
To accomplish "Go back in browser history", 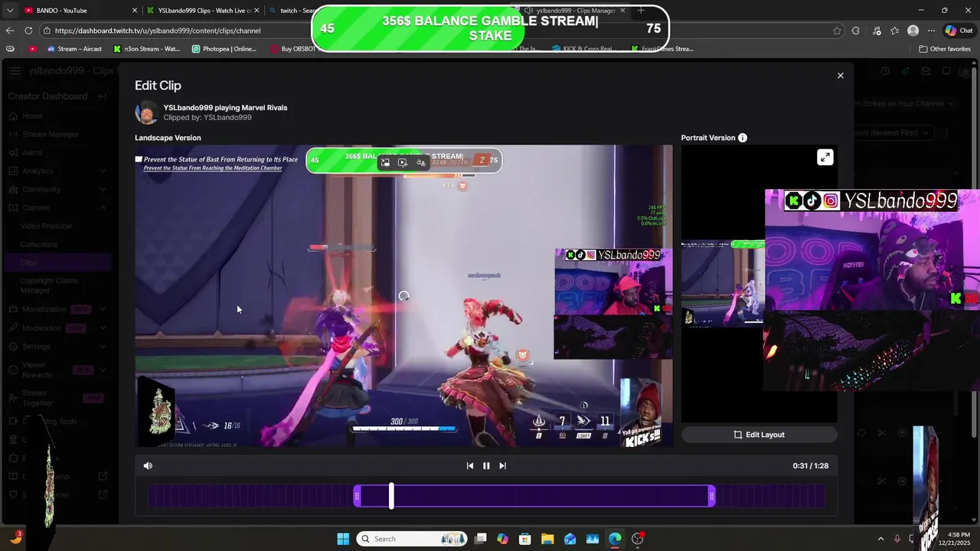I will click(x=9, y=31).
